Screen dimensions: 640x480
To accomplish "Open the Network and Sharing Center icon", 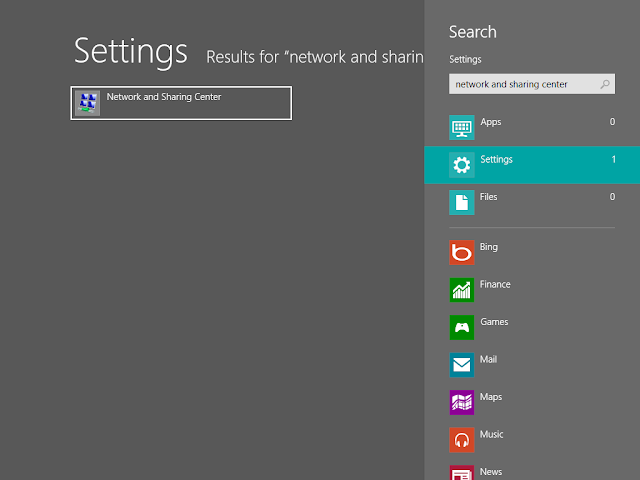I will pyautogui.click(x=87, y=103).
